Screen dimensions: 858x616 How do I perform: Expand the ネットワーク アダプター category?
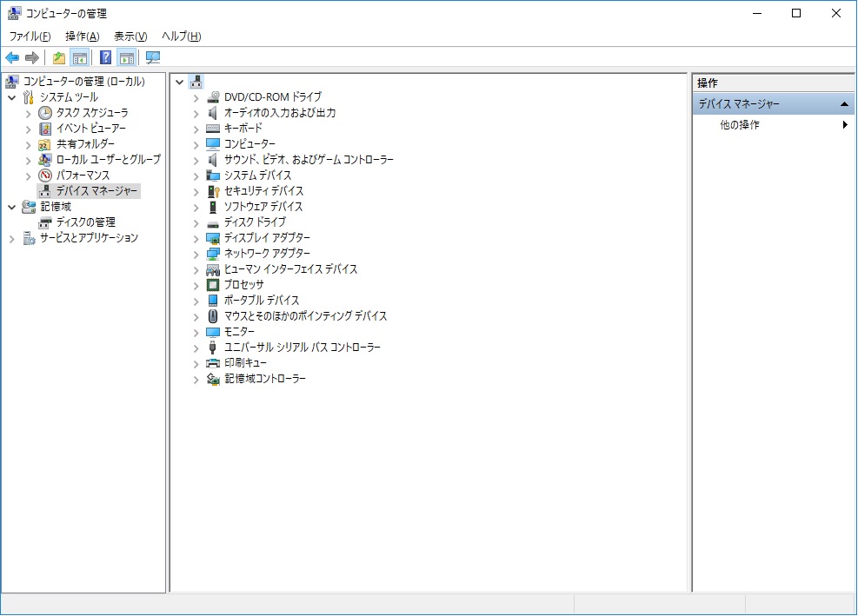point(196,254)
